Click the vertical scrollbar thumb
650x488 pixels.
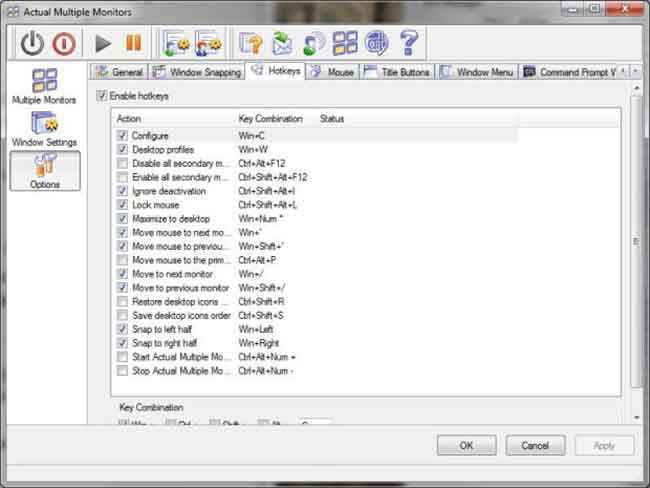636,242
